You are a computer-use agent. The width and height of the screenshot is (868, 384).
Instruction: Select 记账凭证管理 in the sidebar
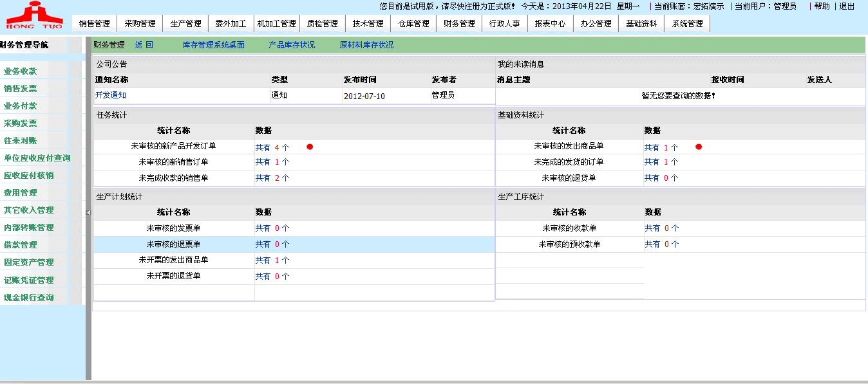tap(29, 280)
